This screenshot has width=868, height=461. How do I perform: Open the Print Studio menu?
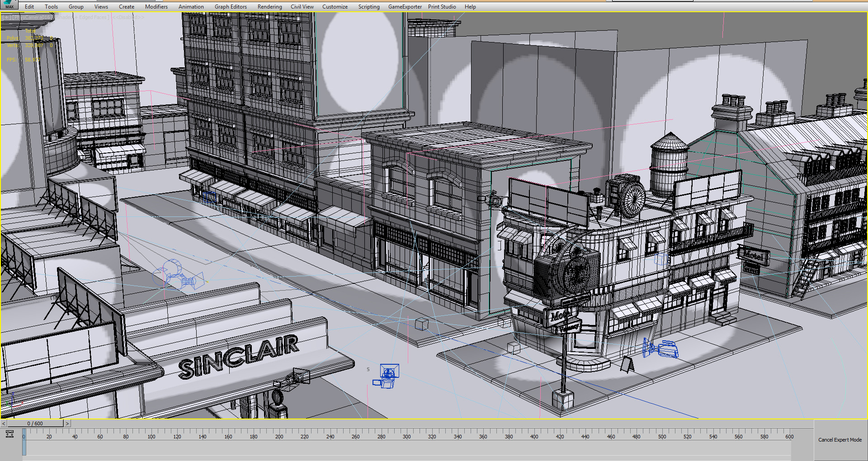tap(442, 6)
